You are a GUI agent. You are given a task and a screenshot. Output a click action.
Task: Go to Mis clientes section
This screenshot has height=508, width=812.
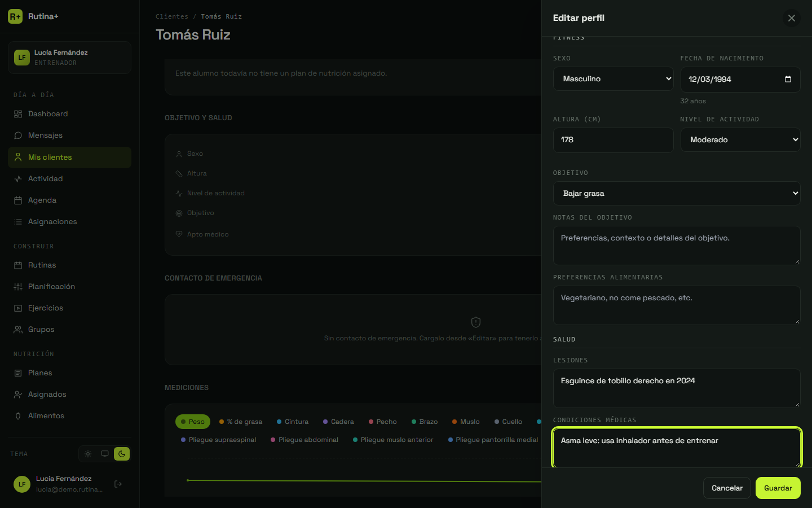69,157
